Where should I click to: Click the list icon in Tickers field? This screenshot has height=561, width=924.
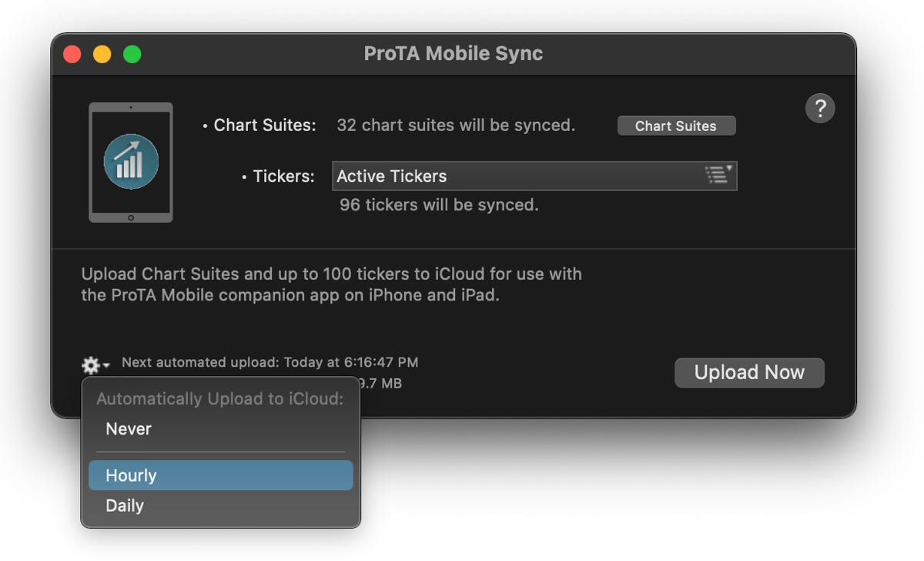click(x=718, y=175)
